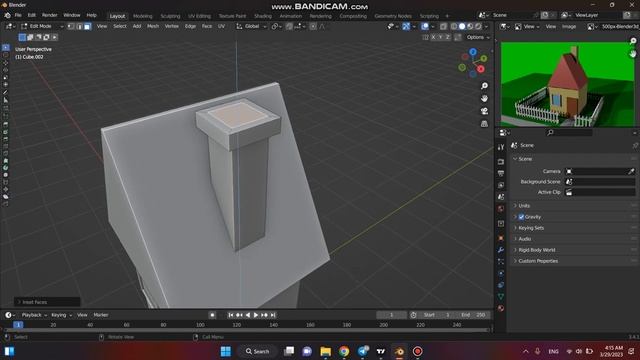Image resolution: width=640 pixels, height=360 pixels.
Task: Click zoom icon in image editor
Action: click(633, 41)
